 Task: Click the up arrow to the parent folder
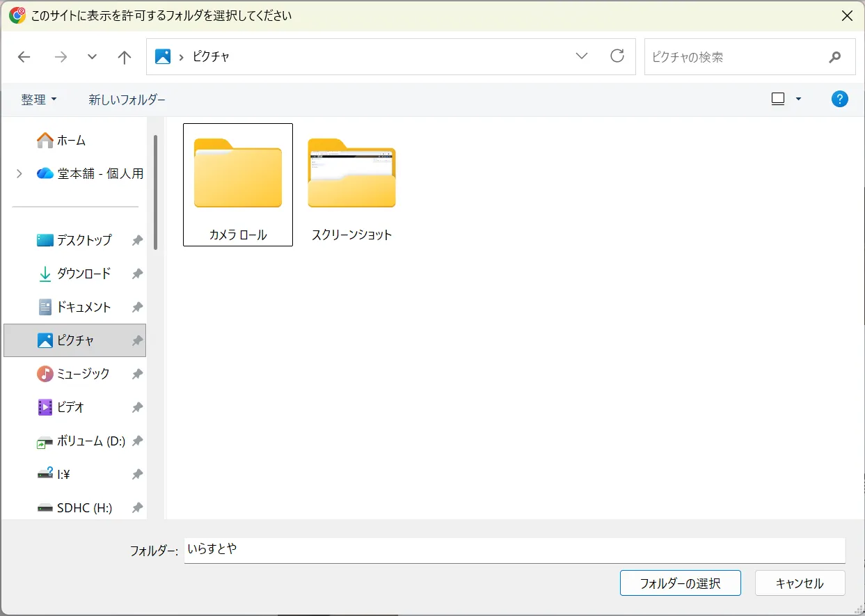coord(125,57)
